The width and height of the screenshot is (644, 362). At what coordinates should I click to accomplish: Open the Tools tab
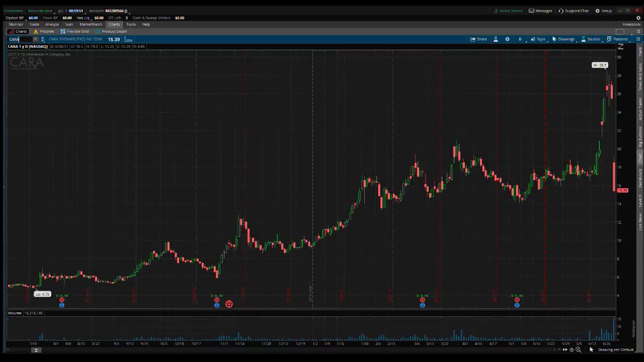[131, 24]
